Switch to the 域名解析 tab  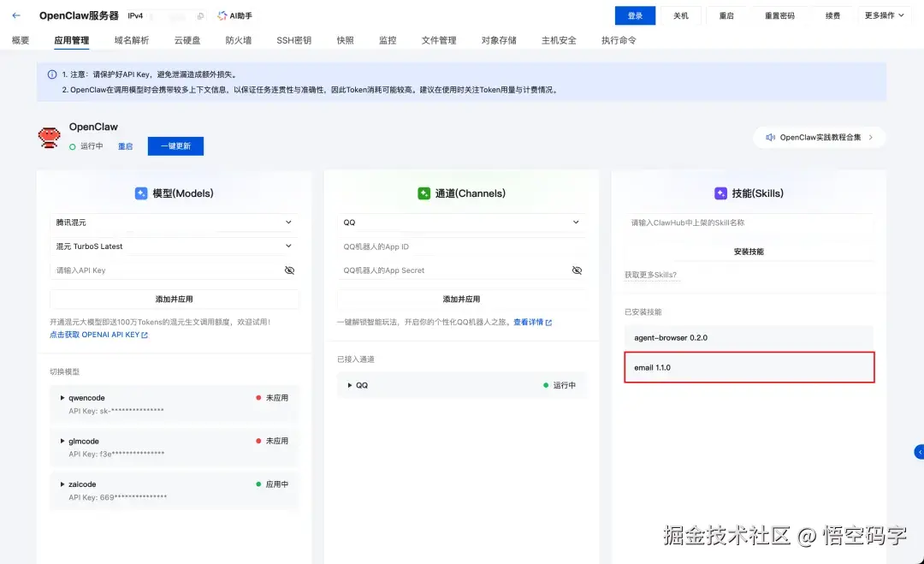tap(133, 39)
